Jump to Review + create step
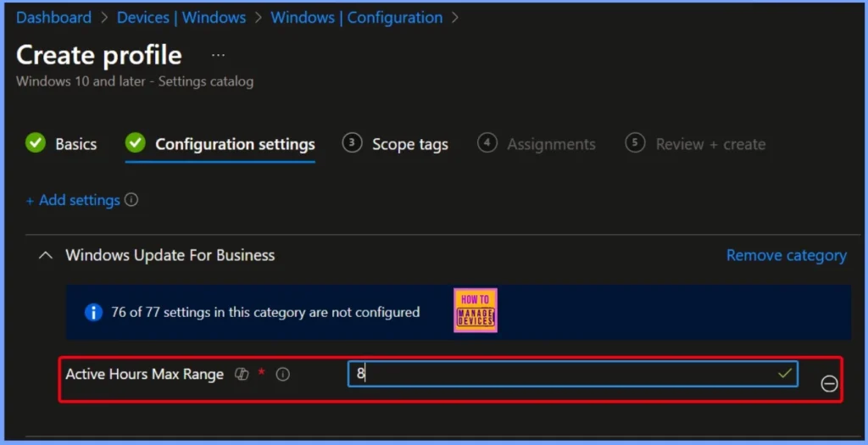This screenshot has width=868, height=445. (695, 144)
